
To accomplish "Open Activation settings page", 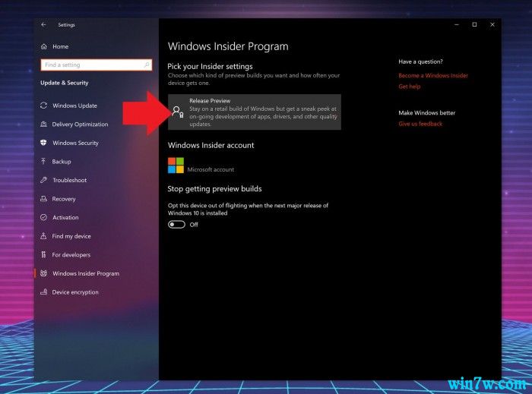I will 65,217.
